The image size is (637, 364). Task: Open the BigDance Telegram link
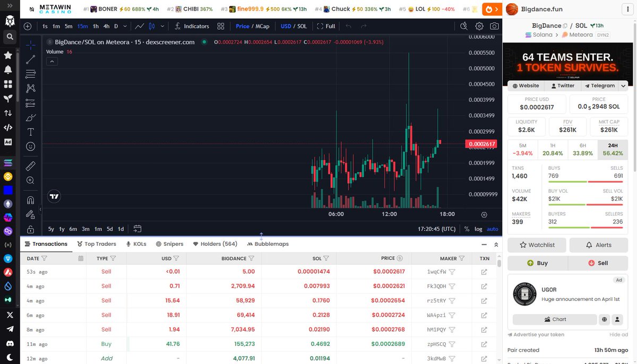coord(599,85)
